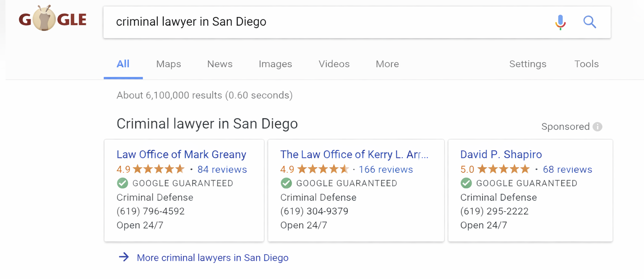
Task: View the 166 reviews link
Action: [386, 169]
